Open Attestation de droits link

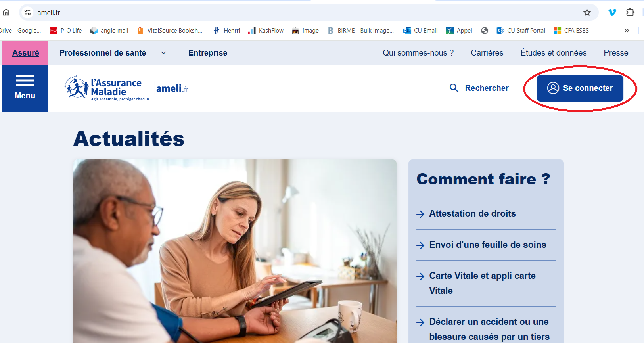pyautogui.click(x=472, y=213)
